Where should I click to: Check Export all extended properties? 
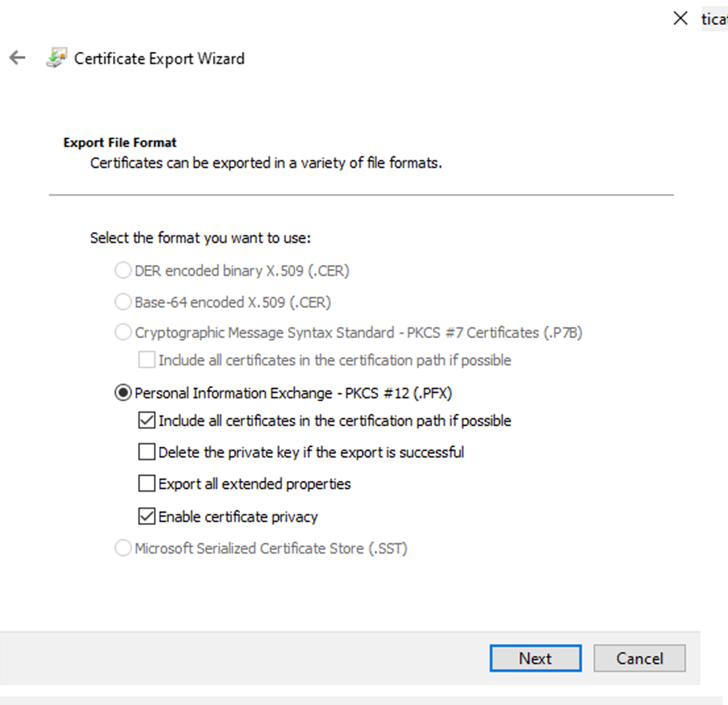tap(146, 484)
